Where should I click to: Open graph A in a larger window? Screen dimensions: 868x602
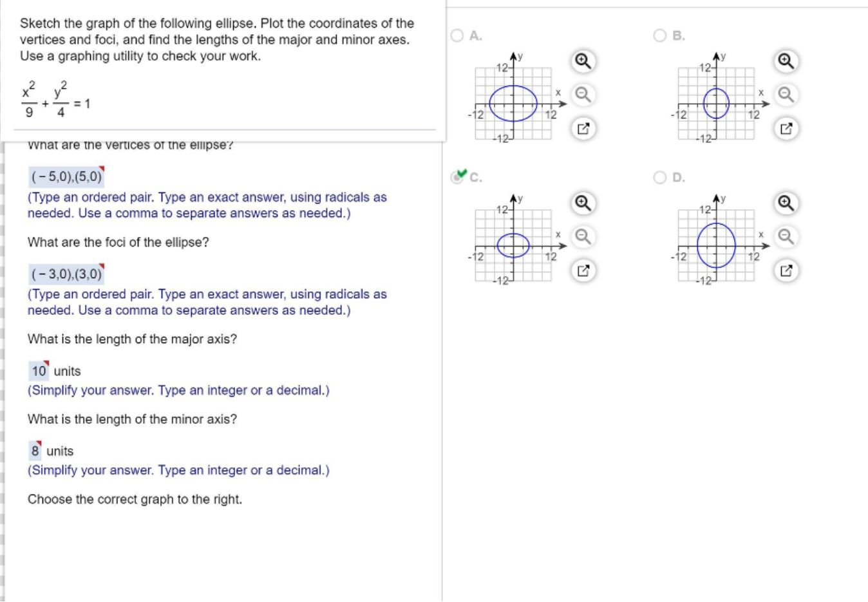(x=583, y=128)
